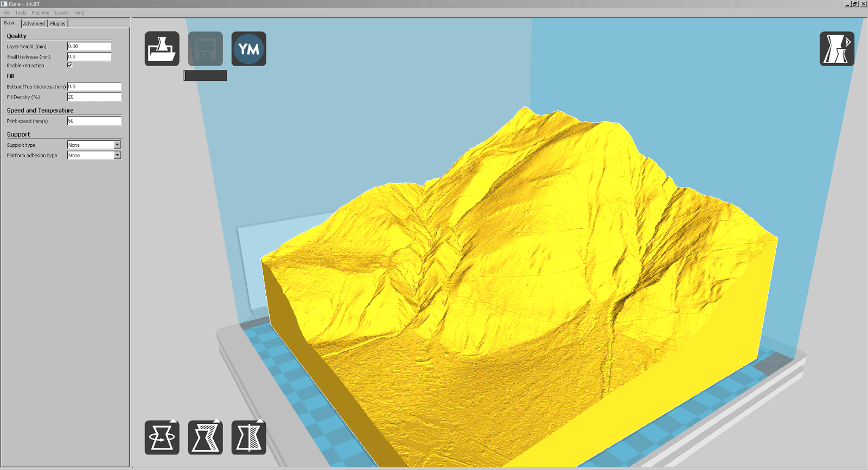Click the Bottom/Top thickness input field
The image size is (868, 470).
94,86
